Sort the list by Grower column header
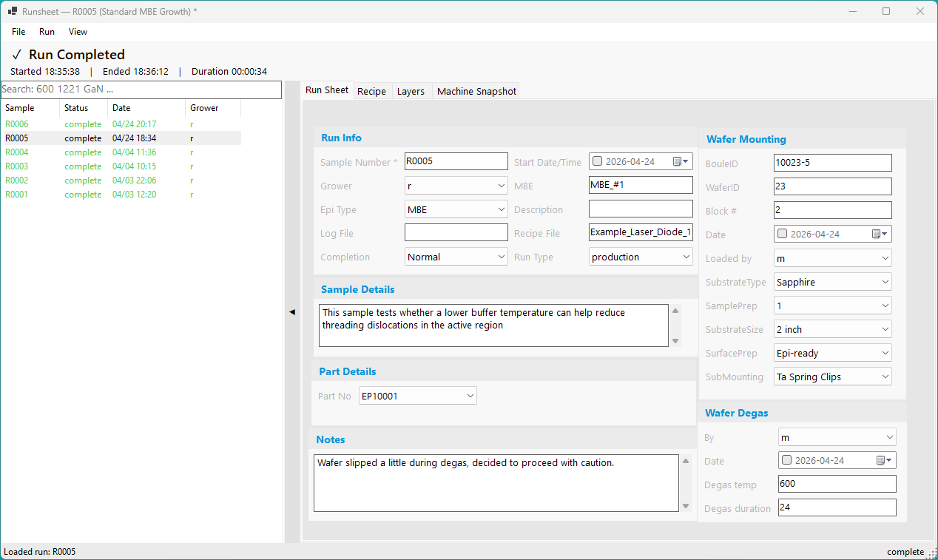938x560 pixels. 212,108
